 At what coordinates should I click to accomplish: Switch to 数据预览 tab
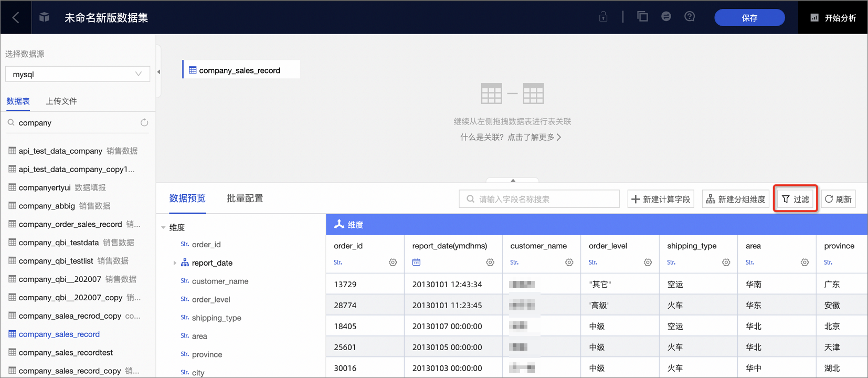pyautogui.click(x=187, y=198)
